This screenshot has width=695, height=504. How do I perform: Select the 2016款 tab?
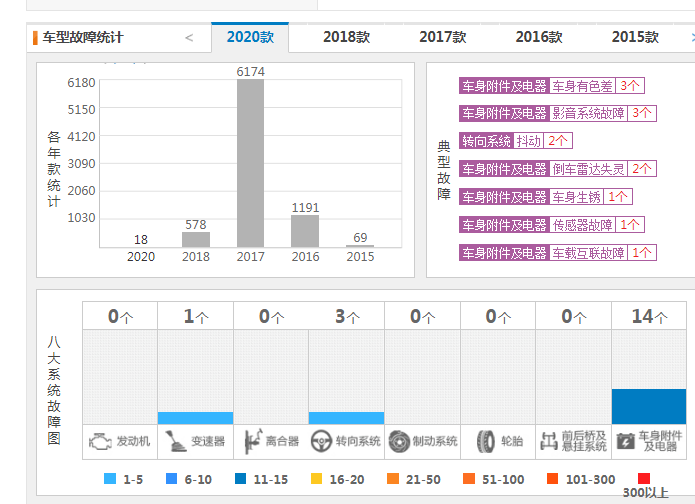tap(539, 37)
